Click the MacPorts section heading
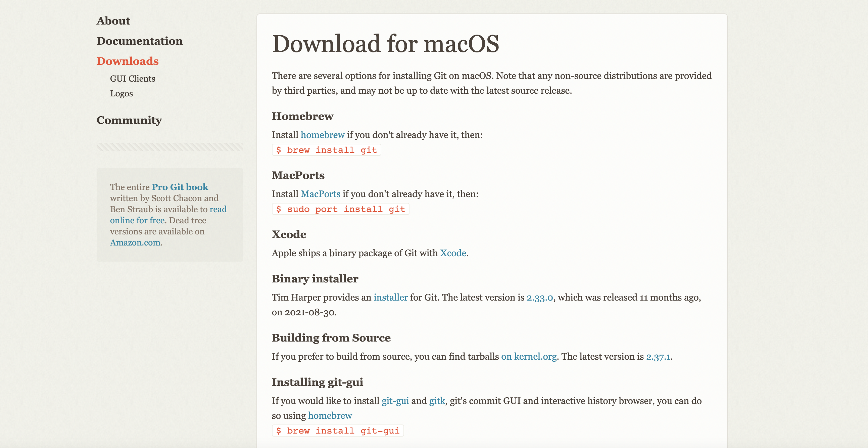The height and width of the screenshot is (448, 868). tap(298, 175)
